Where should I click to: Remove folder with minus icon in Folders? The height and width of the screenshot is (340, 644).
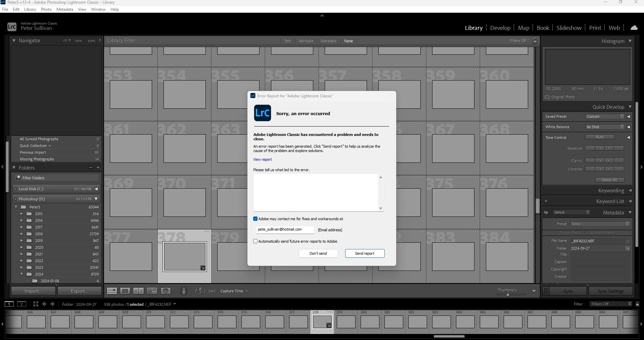91,167
